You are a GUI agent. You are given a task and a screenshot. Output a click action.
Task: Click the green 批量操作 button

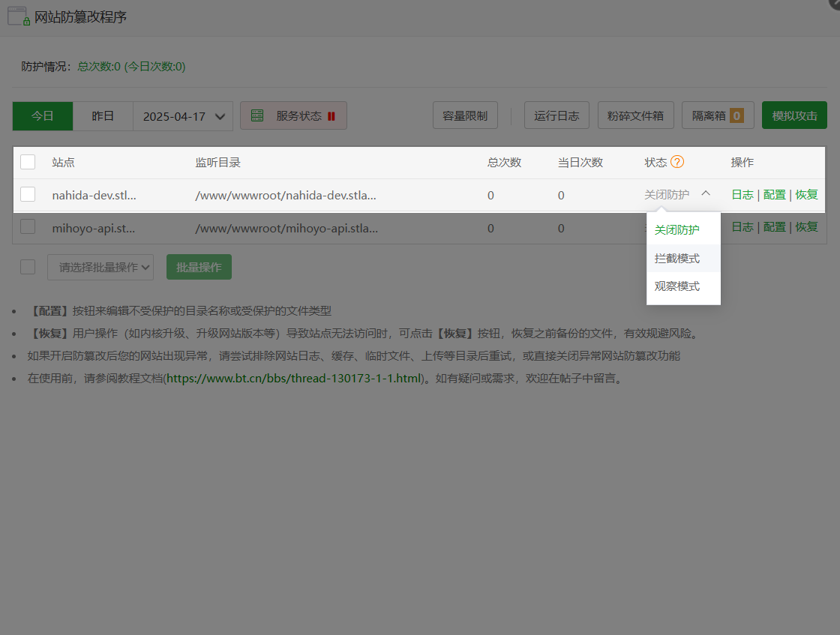coord(199,266)
